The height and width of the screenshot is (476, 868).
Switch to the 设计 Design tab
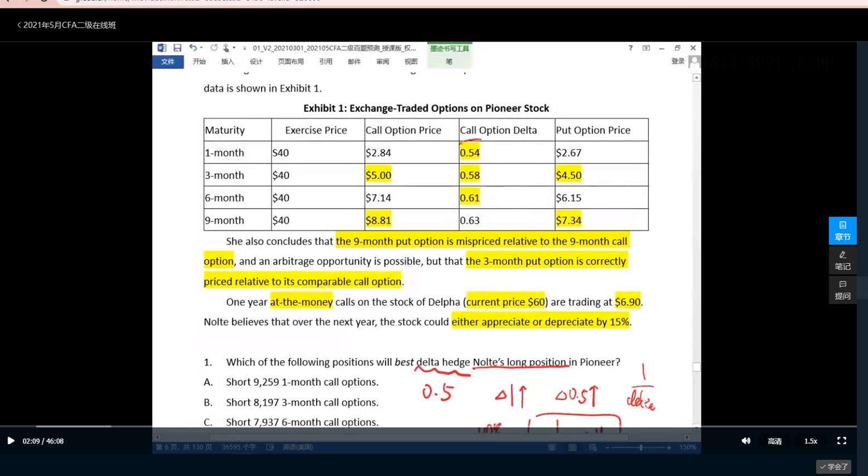point(256,61)
